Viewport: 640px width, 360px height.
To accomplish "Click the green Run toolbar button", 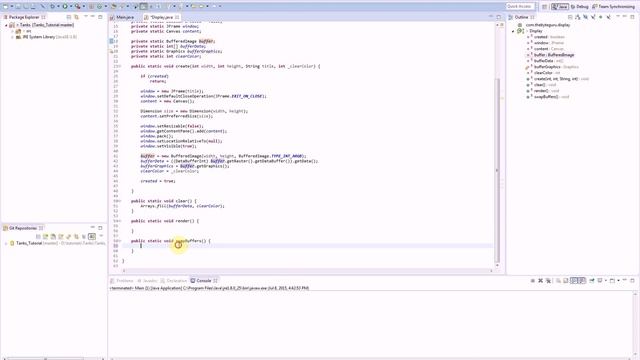I will tap(65, 6).
